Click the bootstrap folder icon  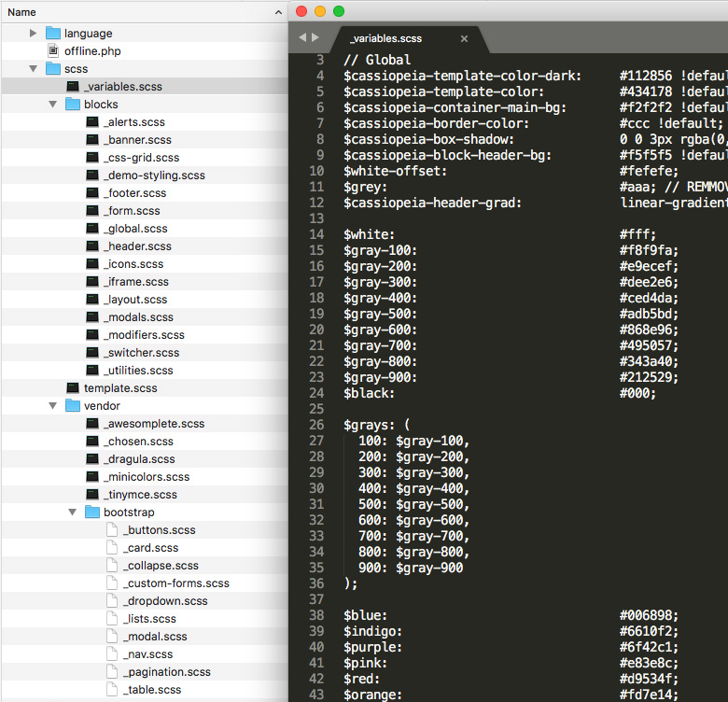coord(92,512)
